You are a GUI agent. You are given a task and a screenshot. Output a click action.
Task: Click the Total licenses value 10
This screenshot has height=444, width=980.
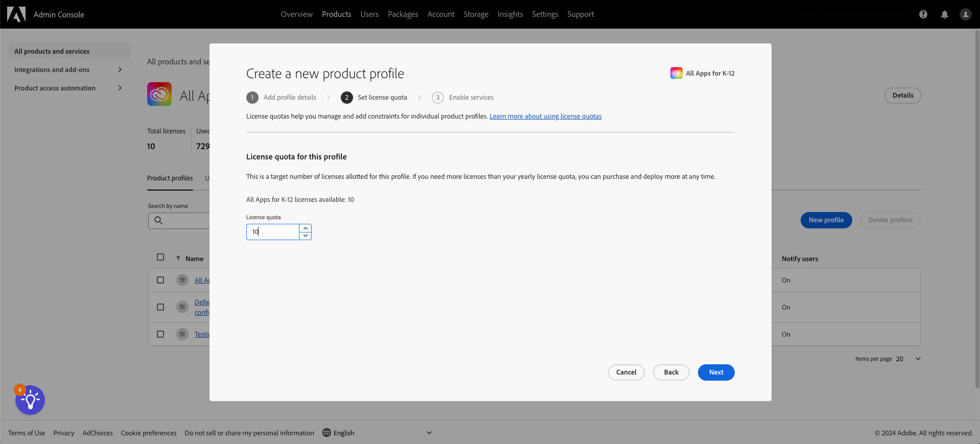tap(151, 146)
